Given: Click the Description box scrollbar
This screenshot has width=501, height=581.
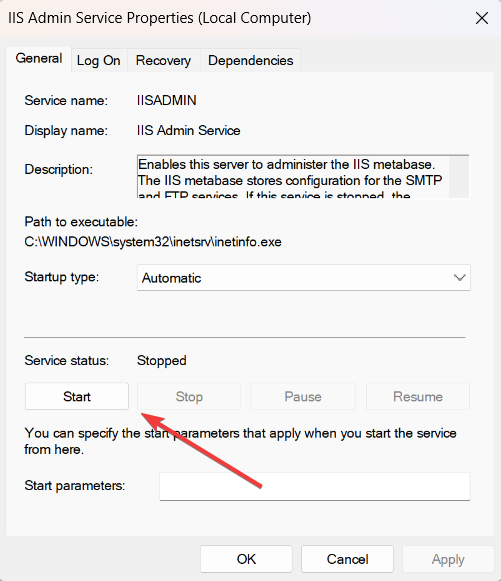Looking at the screenshot, I should click(x=459, y=177).
